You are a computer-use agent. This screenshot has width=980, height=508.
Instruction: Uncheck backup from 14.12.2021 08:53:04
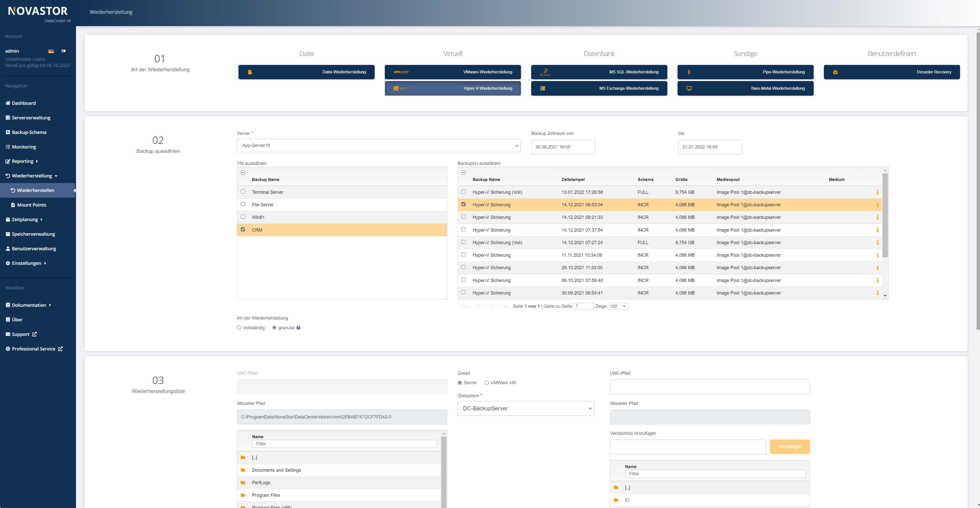[x=463, y=204]
